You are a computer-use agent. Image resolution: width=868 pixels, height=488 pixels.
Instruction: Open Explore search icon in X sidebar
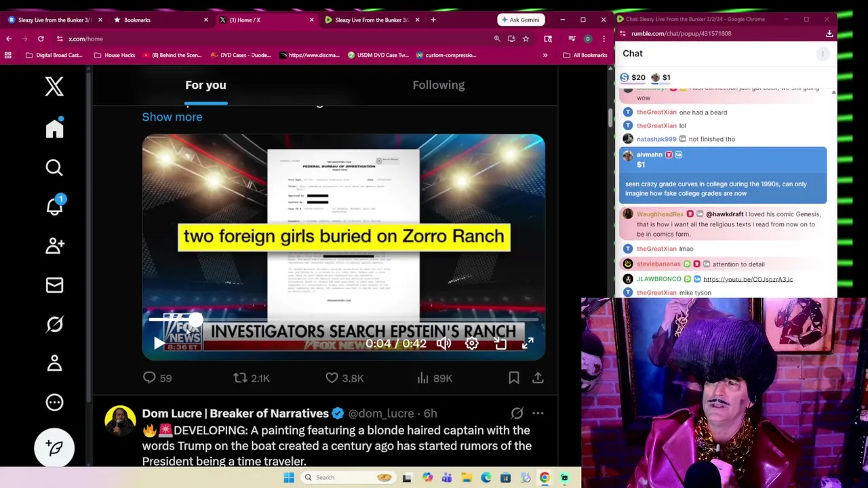pyautogui.click(x=54, y=167)
